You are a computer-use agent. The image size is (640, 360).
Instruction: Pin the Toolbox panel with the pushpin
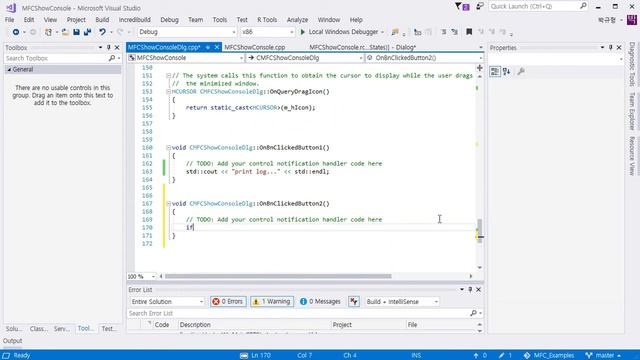click(109, 48)
